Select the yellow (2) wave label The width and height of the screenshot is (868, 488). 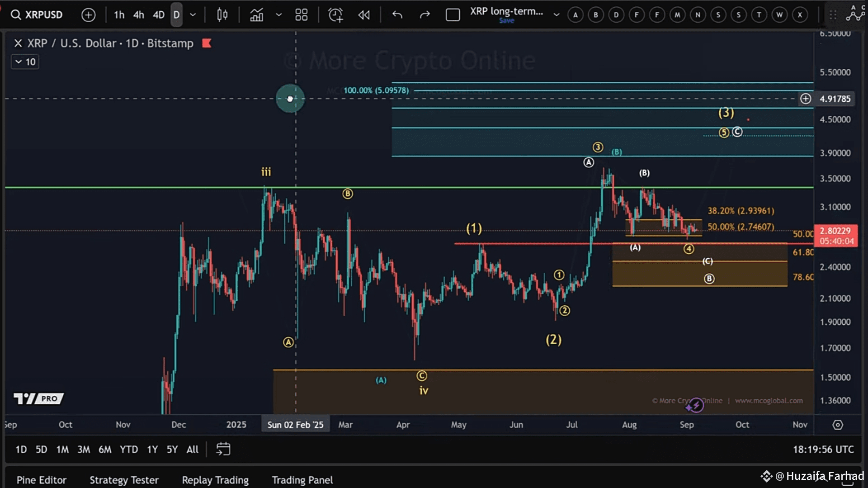pyautogui.click(x=553, y=340)
